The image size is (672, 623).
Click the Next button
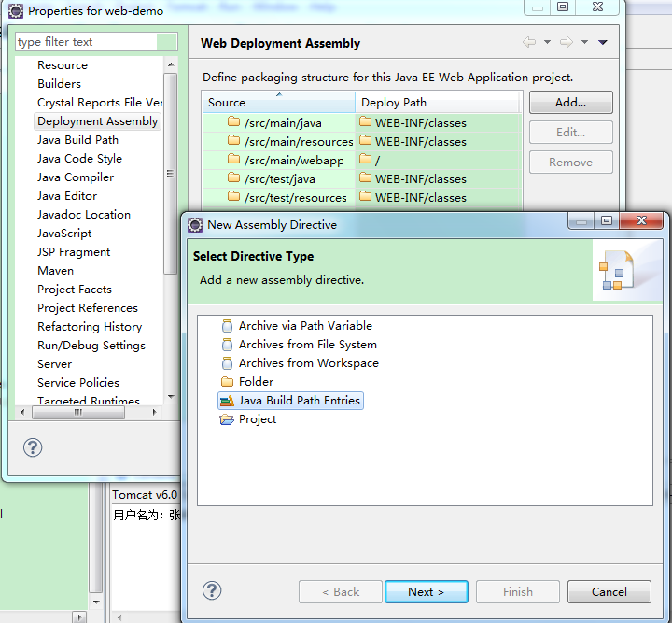coord(427,591)
